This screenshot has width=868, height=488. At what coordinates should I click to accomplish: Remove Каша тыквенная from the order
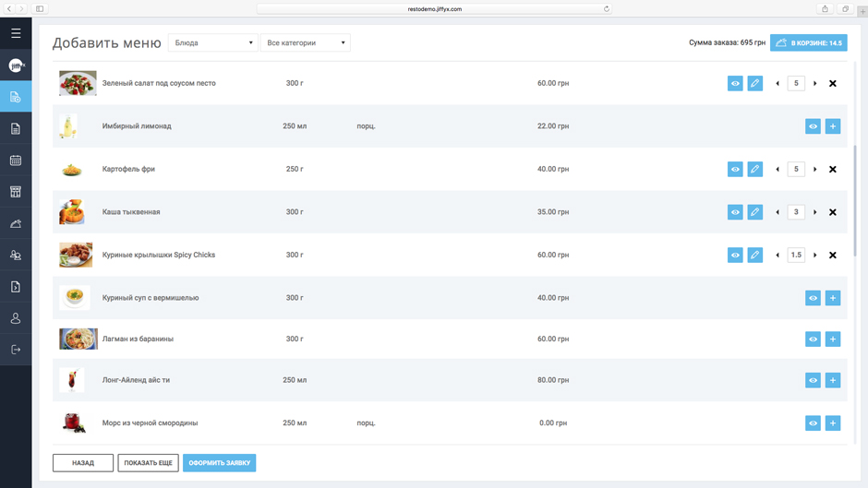point(832,212)
